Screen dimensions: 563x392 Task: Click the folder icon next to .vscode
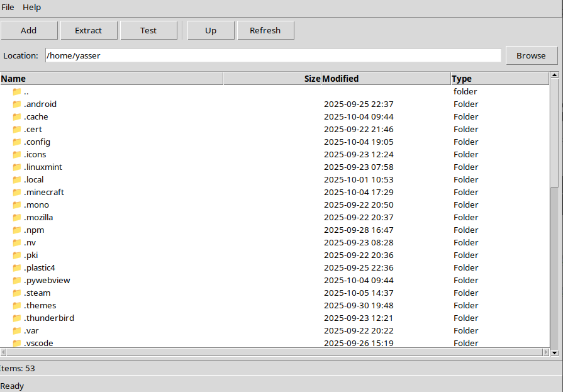pos(16,343)
